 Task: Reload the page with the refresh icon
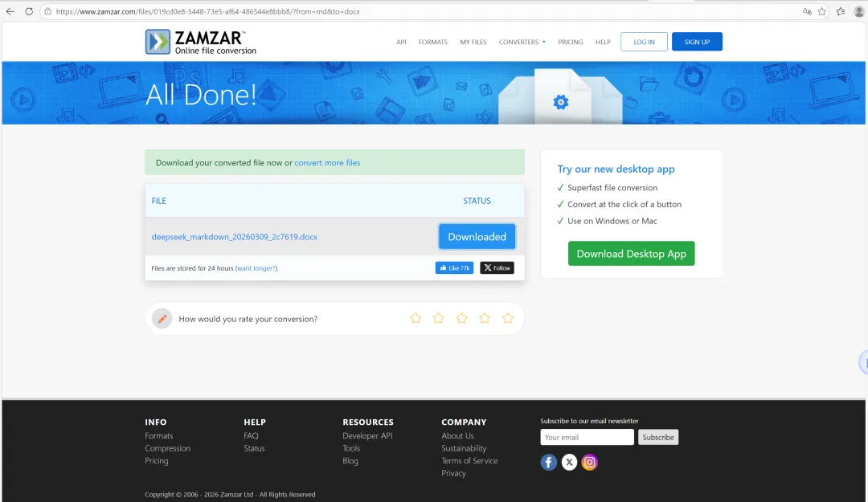29,11
